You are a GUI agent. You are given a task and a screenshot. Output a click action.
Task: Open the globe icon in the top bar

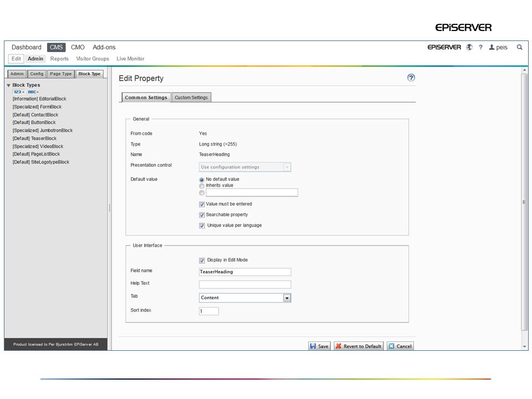pos(469,47)
